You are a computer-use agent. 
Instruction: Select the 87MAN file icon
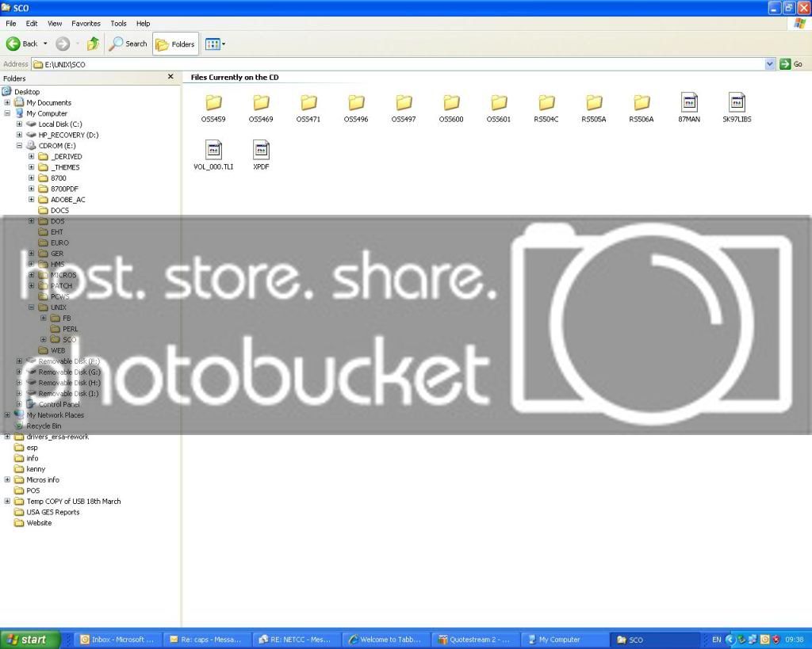point(689,102)
